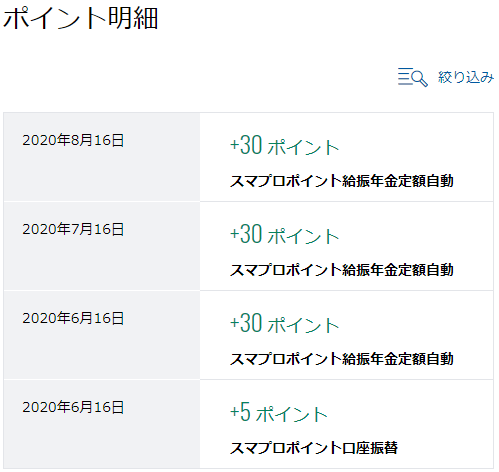499x472 pixels.
Task: Open the 絞り込み filter link
Action: tap(466, 77)
